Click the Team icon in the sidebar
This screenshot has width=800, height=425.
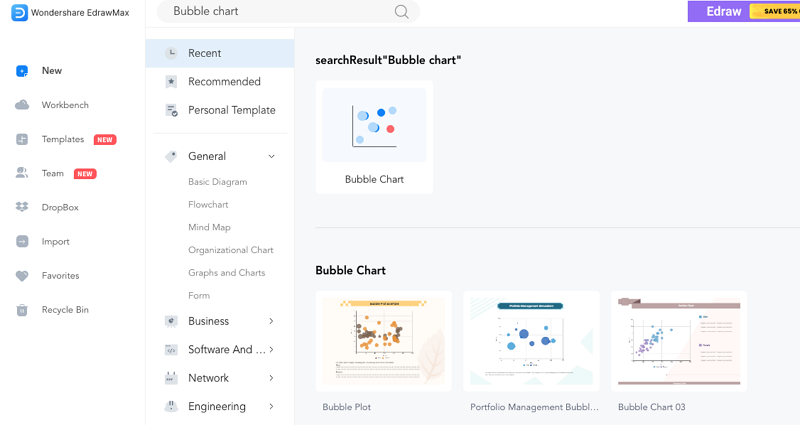tap(22, 173)
